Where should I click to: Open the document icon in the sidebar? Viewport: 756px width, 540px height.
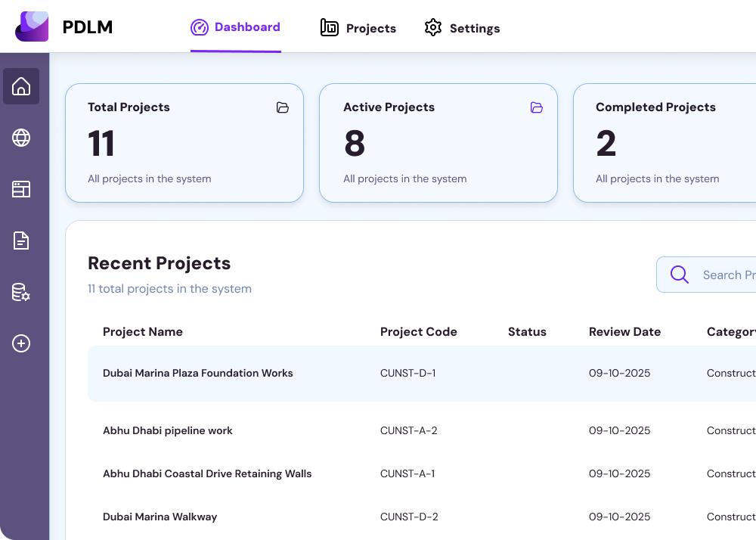(x=20, y=241)
